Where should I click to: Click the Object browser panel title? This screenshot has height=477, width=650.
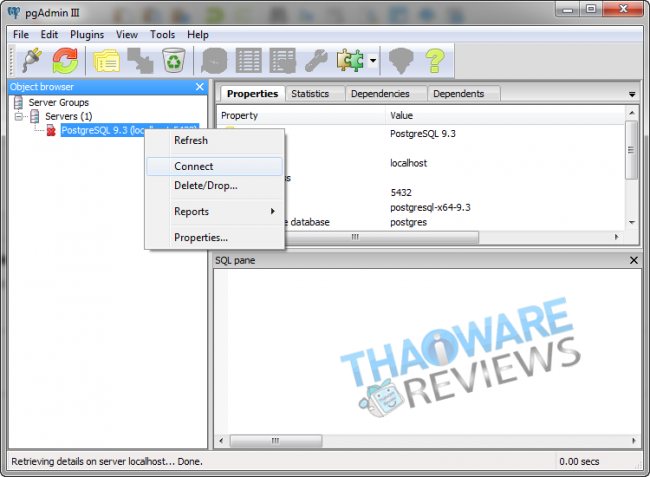pyautogui.click(x=42, y=87)
